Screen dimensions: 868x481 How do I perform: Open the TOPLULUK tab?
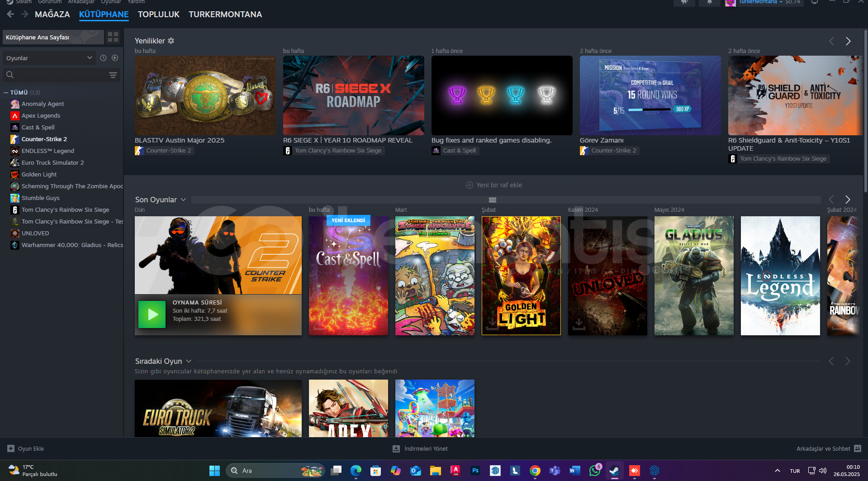point(159,14)
